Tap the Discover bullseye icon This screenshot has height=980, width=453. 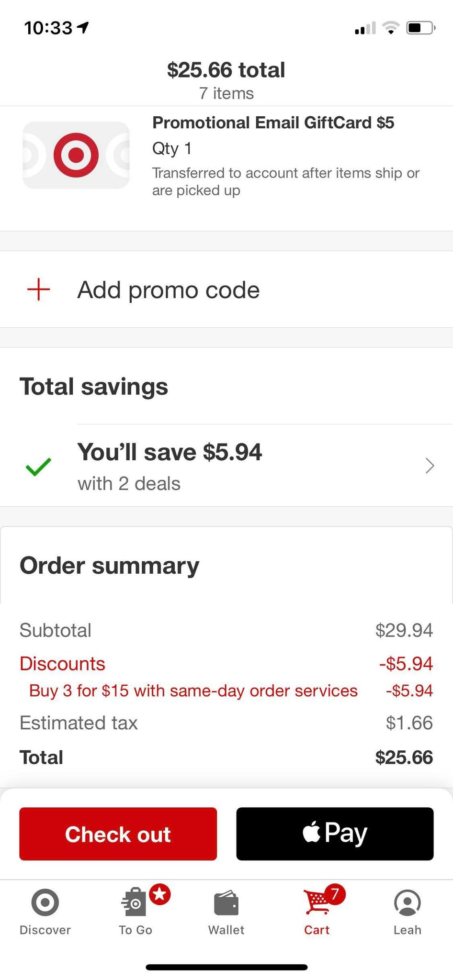pos(45,902)
